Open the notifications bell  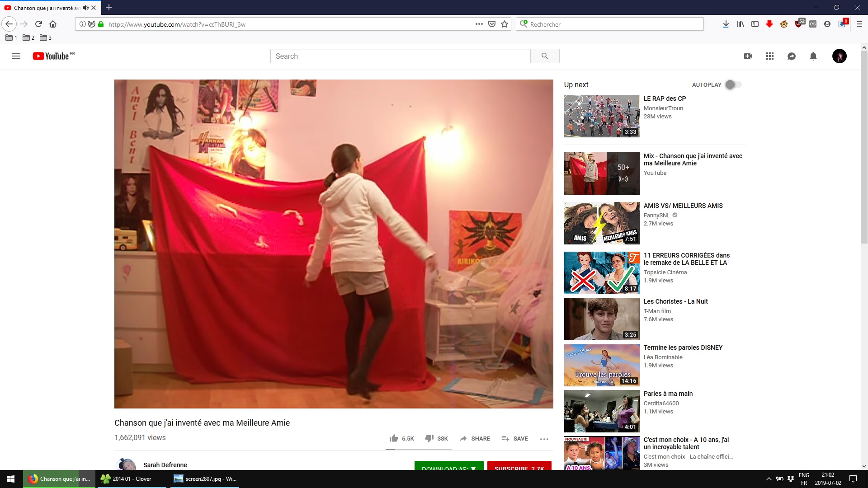click(813, 56)
